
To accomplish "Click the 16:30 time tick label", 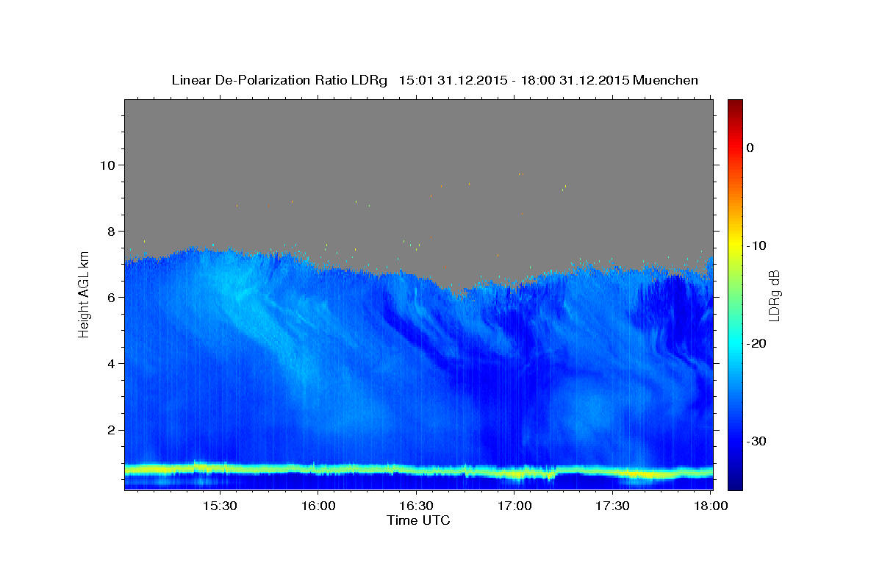I will (x=416, y=506).
